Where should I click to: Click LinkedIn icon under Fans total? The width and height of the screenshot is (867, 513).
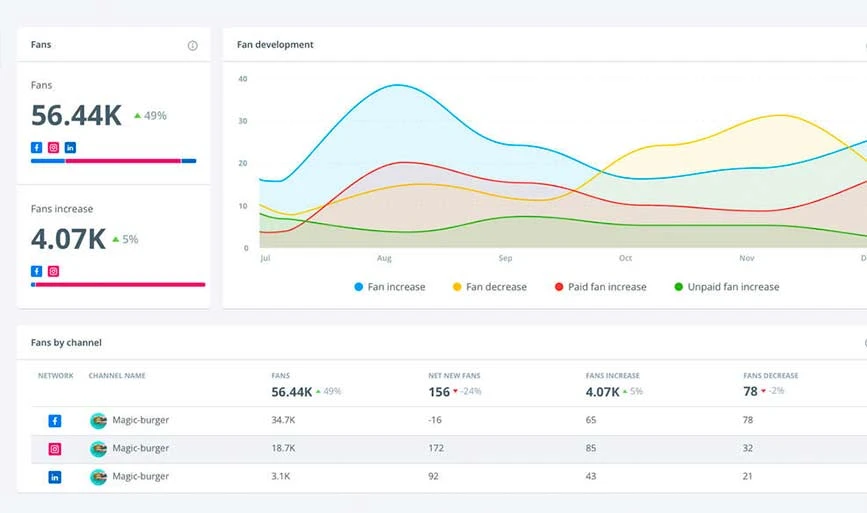(70, 147)
